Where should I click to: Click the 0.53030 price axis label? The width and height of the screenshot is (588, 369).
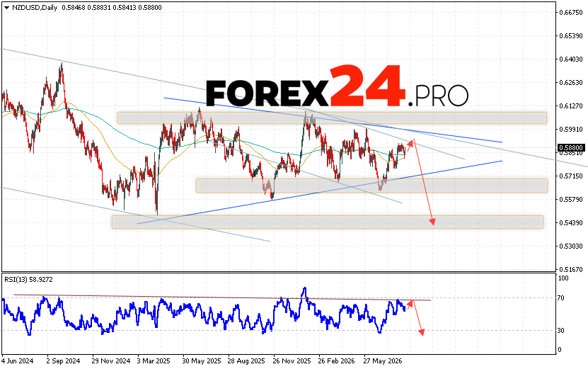click(x=571, y=246)
